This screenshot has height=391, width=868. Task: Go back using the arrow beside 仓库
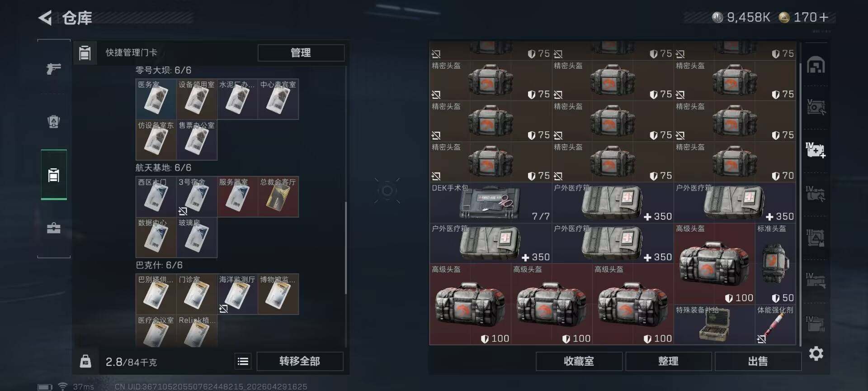click(45, 18)
